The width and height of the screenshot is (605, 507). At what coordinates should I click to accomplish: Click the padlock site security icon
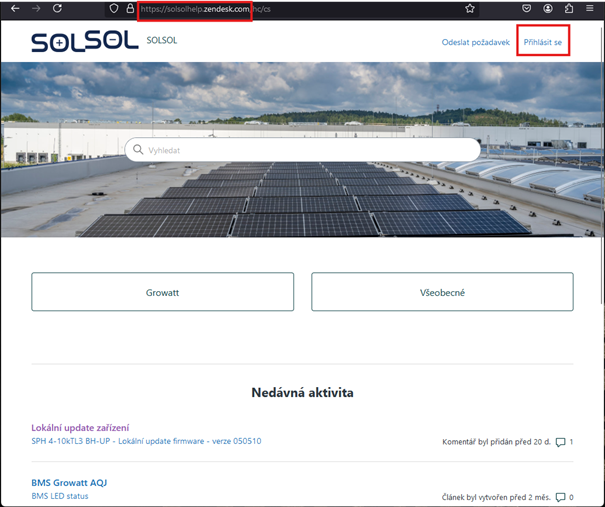point(130,8)
